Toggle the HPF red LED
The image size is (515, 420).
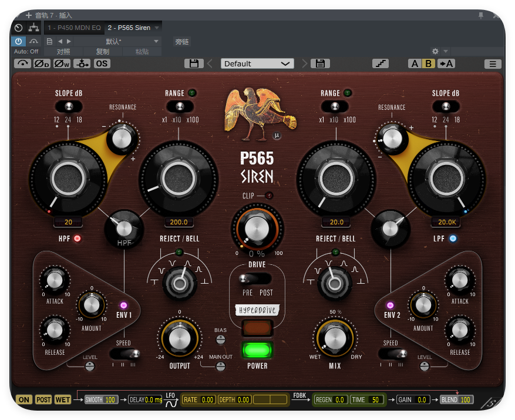[77, 238]
